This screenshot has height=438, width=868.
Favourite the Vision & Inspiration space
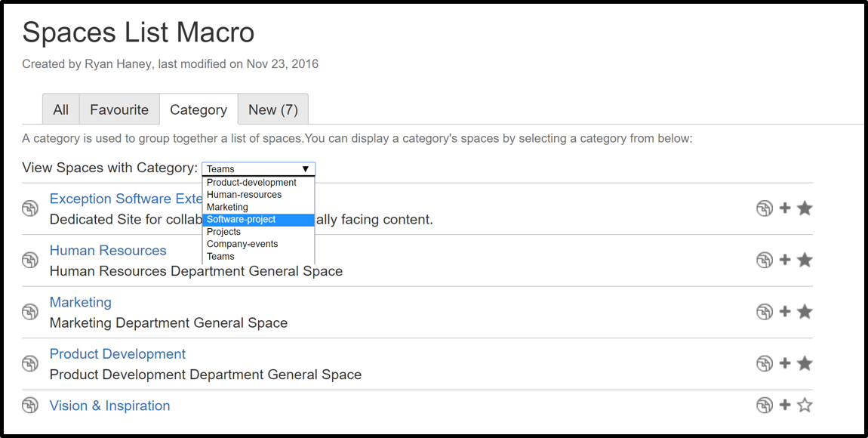(x=805, y=405)
